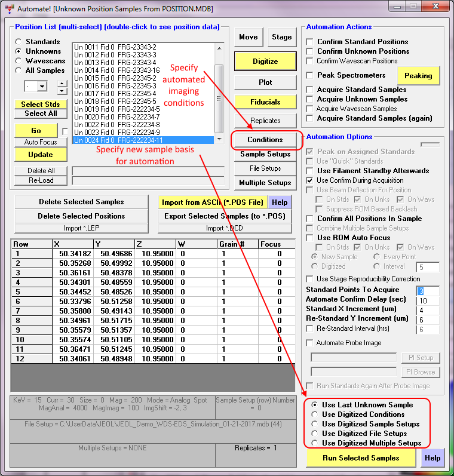454x476 pixels.
Task: Select the Standards radio button
Action: pos(19,42)
